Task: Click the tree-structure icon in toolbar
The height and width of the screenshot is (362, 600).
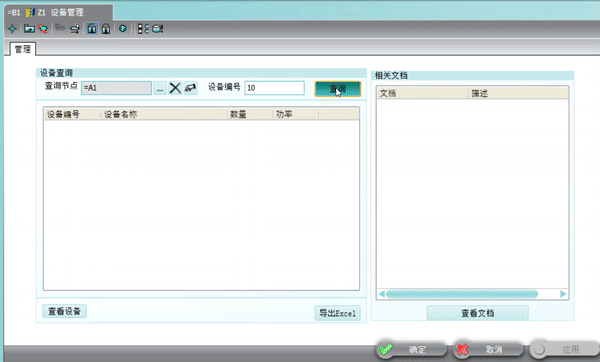Action: coord(143,29)
